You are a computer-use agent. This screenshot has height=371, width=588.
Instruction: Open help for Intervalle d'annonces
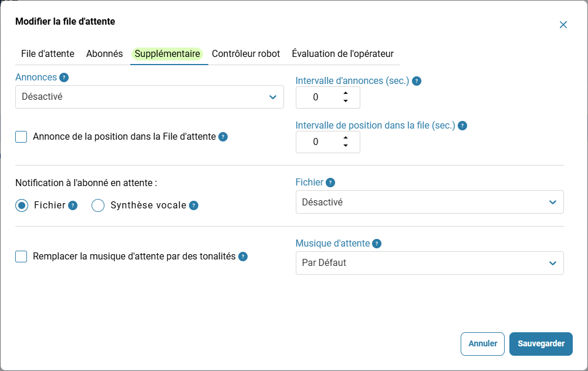coord(417,81)
